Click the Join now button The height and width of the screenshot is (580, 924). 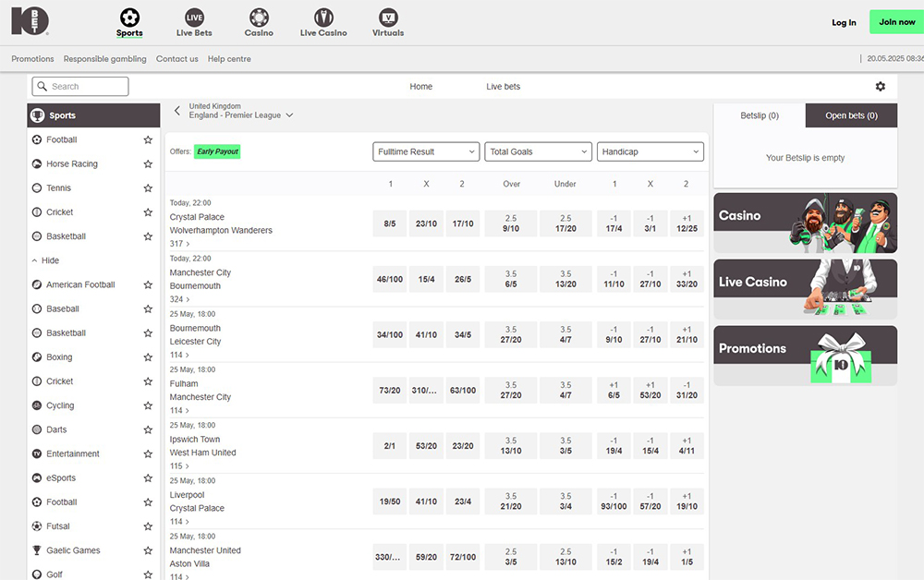coord(897,22)
